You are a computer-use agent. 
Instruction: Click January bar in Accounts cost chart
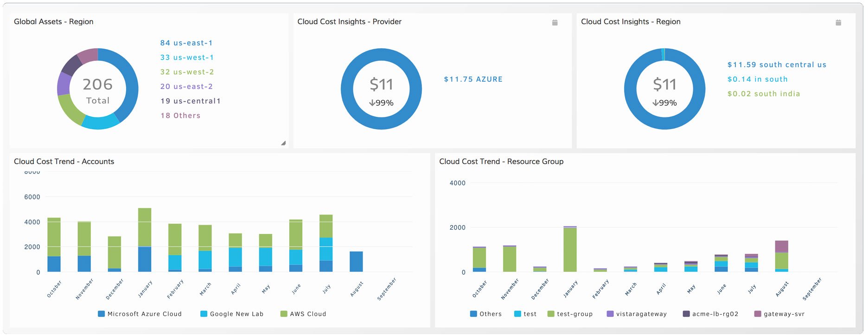click(145, 240)
